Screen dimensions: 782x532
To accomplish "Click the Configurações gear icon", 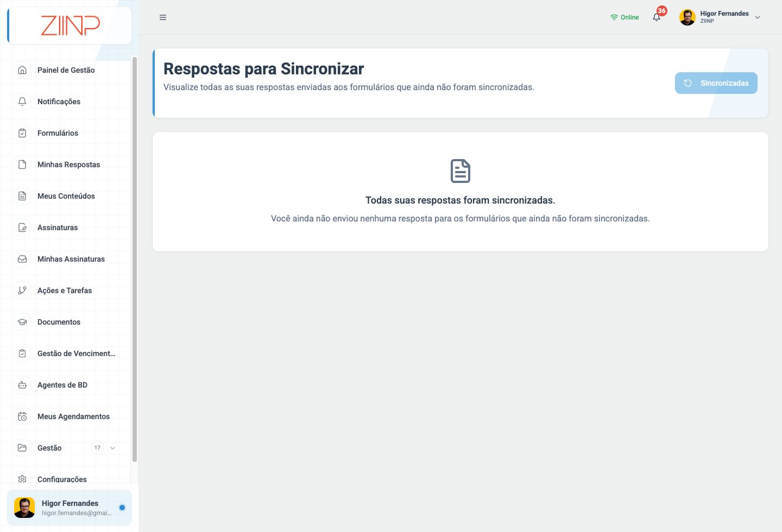I will tap(22, 479).
